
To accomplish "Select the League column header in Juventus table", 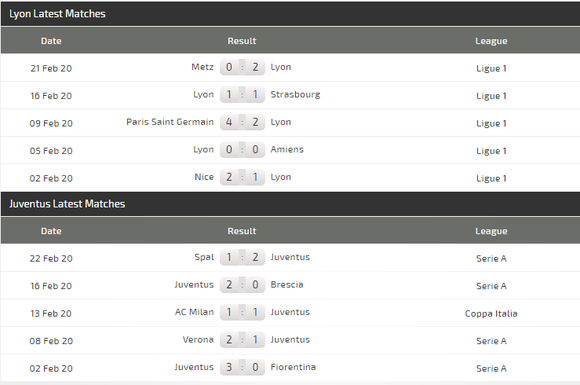I will click(x=491, y=231).
